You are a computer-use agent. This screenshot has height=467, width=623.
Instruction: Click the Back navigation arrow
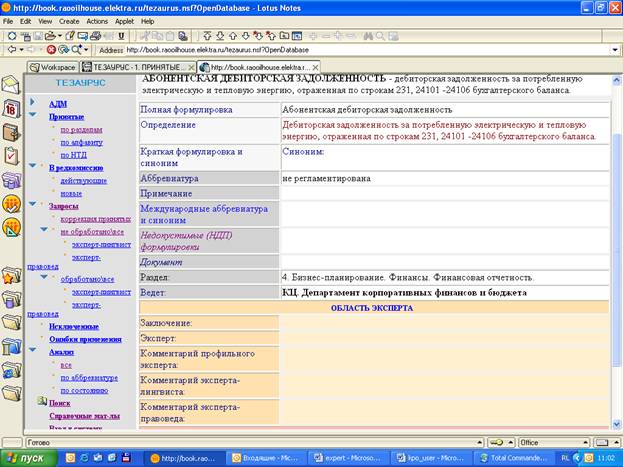[12, 50]
